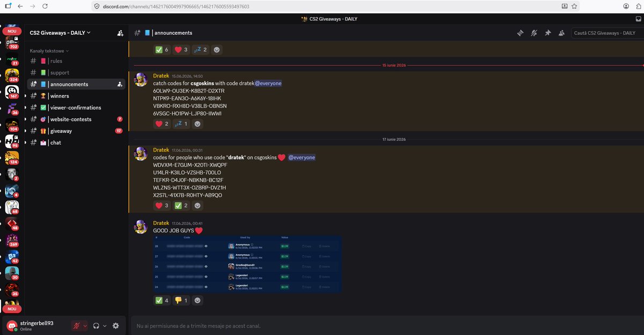644x335 pixels.
Task: Open the codes table image attachment
Action: coord(247,264)
